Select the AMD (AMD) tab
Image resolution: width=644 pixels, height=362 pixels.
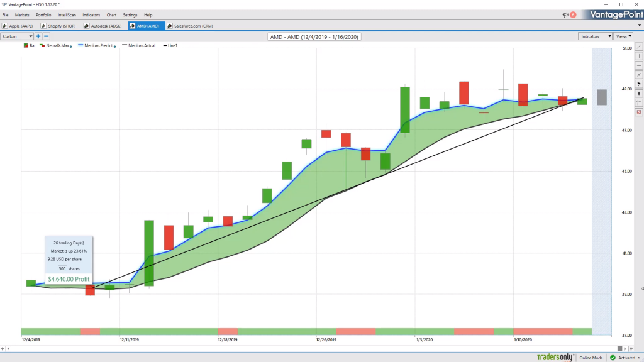pyautogui.click(x=146, y=26)
